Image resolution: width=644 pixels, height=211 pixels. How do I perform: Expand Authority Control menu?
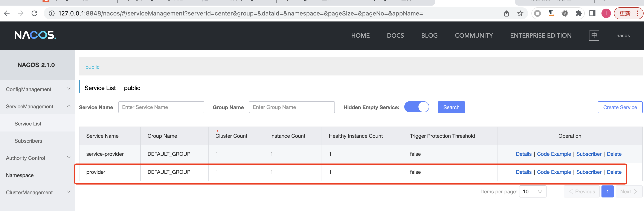coord(37,158)
